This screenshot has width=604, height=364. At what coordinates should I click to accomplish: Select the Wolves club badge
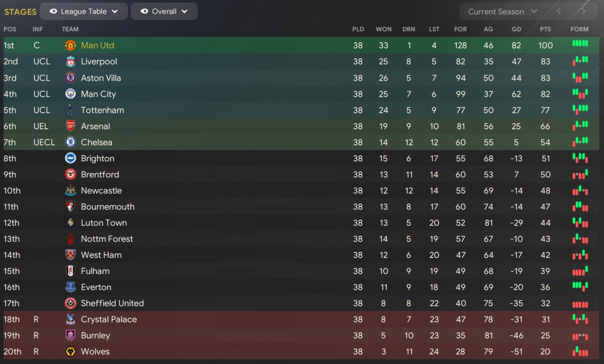coord(70,351)
